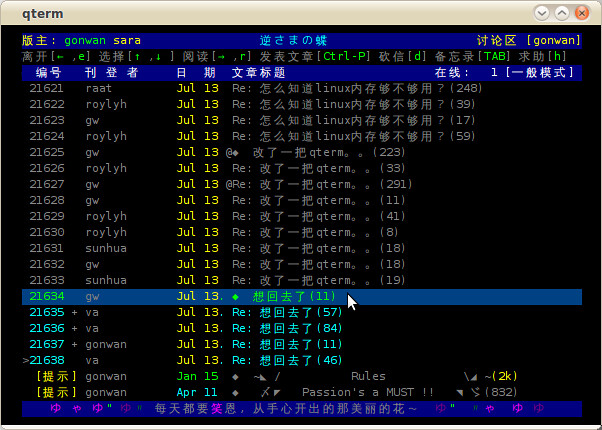Select article 21630 with count (8)

click(302, 232)
